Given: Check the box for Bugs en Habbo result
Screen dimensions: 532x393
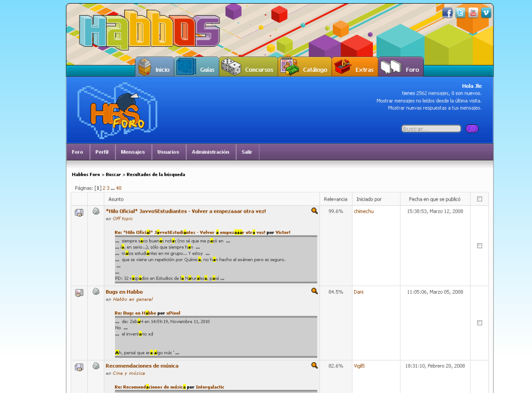Looking at the screenshot, I should [x=479, y=323].
